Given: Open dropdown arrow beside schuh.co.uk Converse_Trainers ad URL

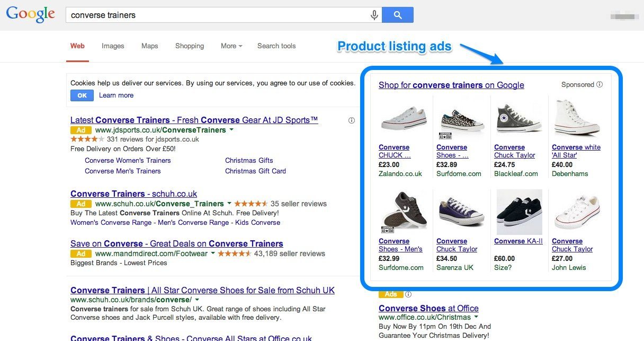Looking at the screenshot, I should click(x=229, y=204).
